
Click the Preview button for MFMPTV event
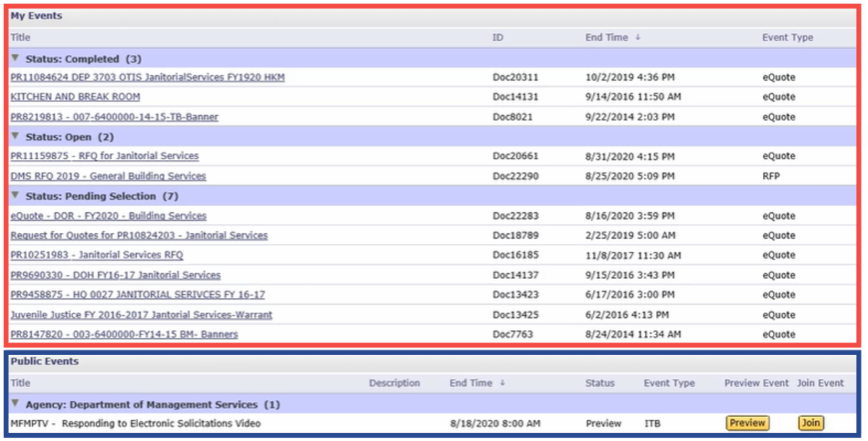pyautogui.click(x=746, y=424)
